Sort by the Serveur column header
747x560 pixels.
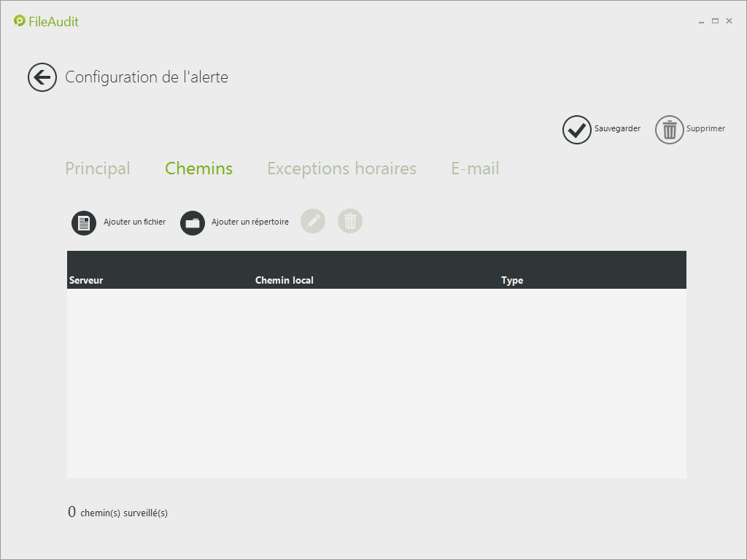tap(86, 280)
